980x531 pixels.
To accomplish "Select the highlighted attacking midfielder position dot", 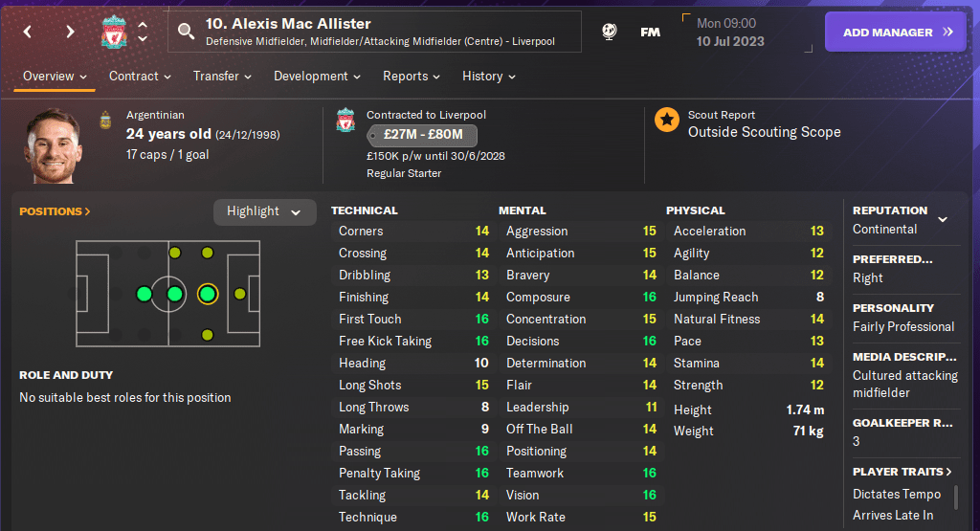I will 207,294.
